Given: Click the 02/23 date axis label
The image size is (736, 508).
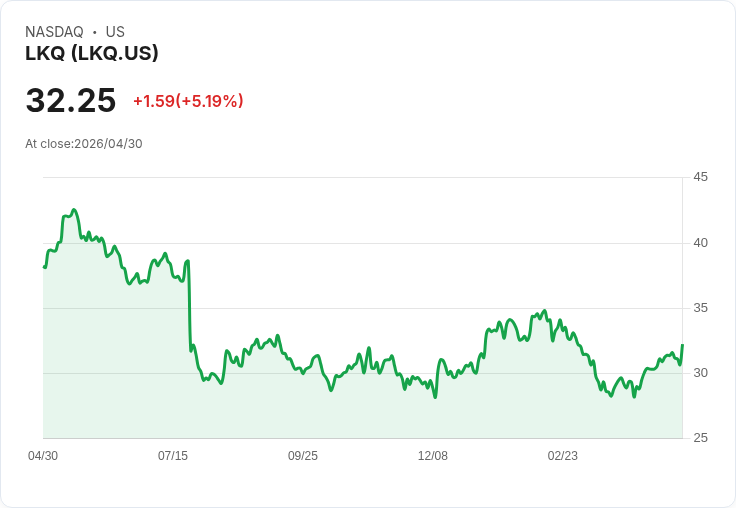Looking at the screenshot, I should pyautogui.click(x=563, y=456).
